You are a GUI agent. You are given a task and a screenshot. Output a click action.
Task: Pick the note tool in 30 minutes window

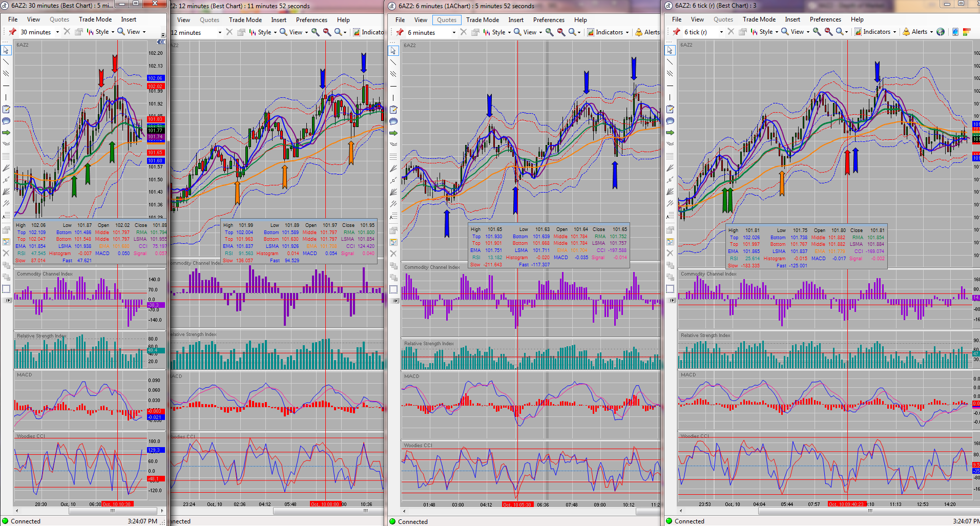pos(6,109)
